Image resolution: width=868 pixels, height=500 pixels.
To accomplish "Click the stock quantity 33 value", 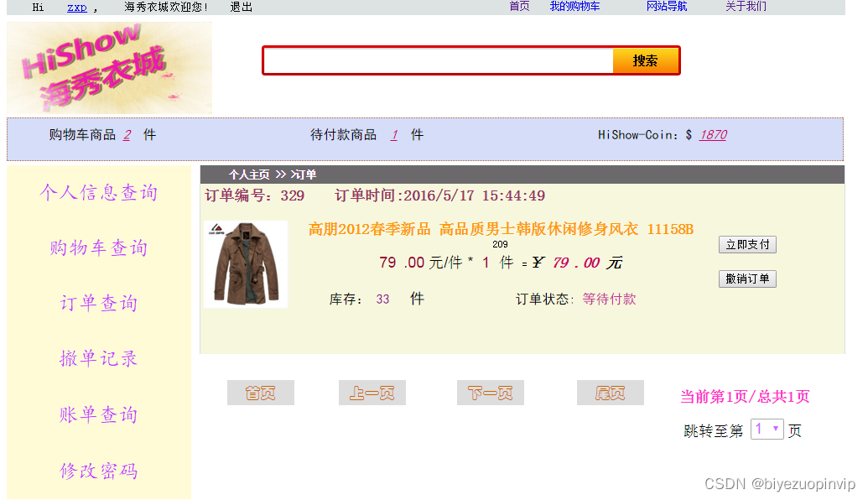I will point(382,299).
